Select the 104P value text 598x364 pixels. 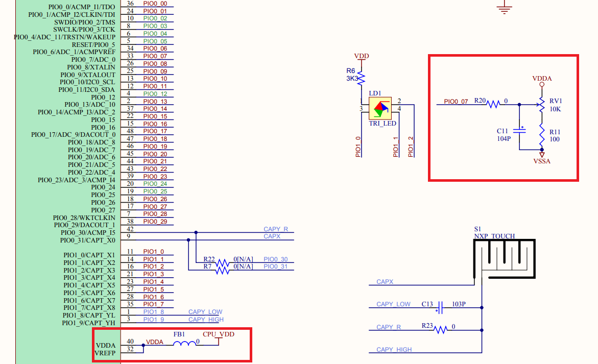coord(504,139)
